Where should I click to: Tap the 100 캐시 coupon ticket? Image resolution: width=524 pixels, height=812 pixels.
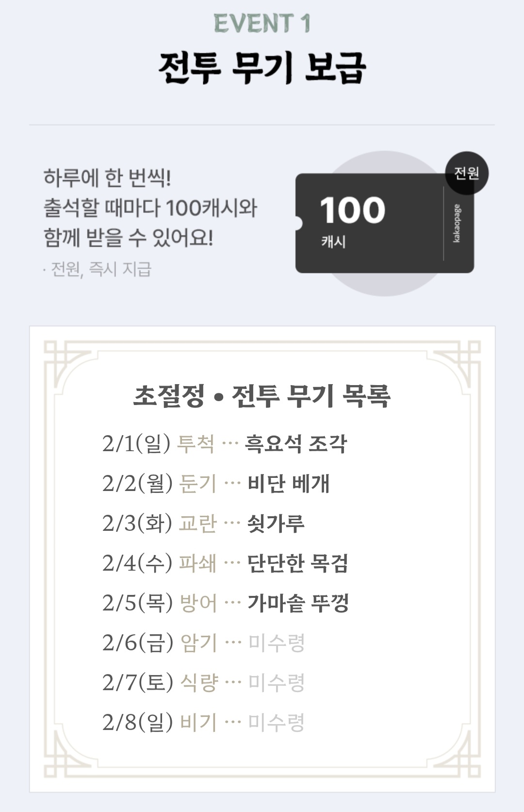click(384, 223)
